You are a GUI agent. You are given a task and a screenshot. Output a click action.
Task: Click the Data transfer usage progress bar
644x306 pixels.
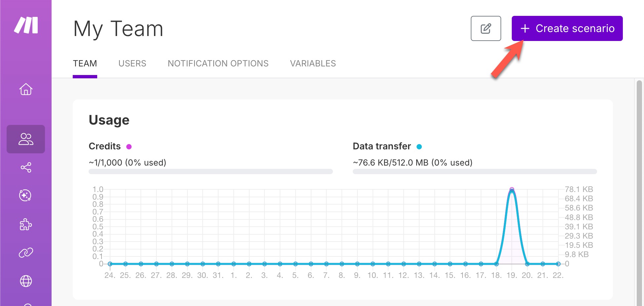coord(475,172)
